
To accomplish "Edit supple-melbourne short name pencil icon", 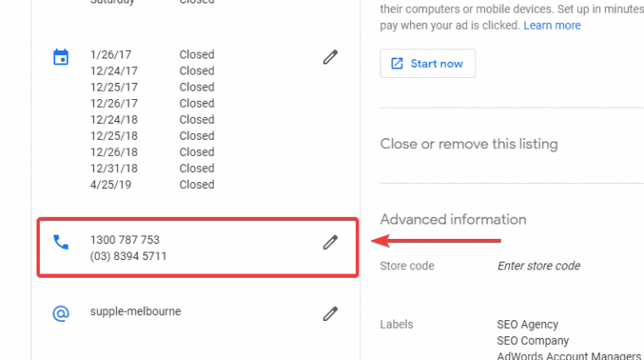I will (330, 313).
